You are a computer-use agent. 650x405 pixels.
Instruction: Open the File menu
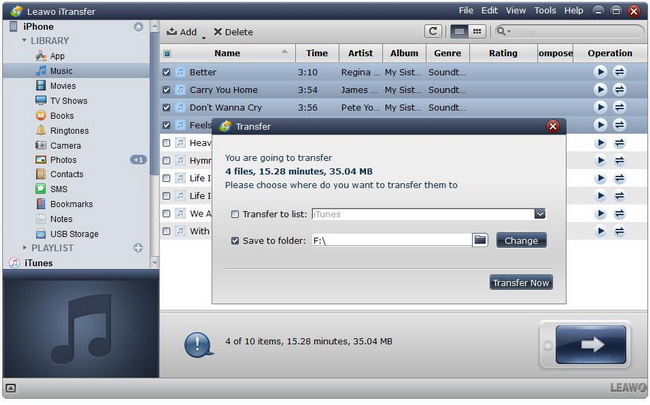coord(466,10)
